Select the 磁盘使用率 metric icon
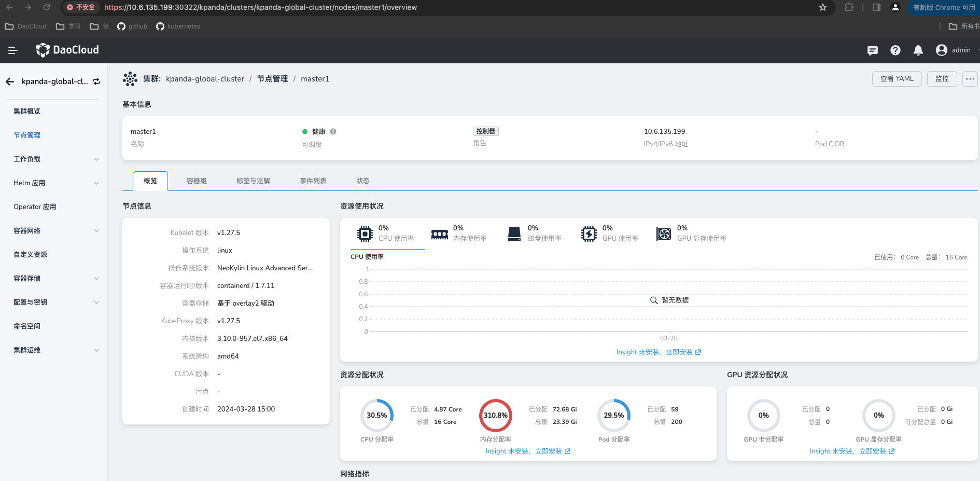980x481 pixels. click(514, 233)
